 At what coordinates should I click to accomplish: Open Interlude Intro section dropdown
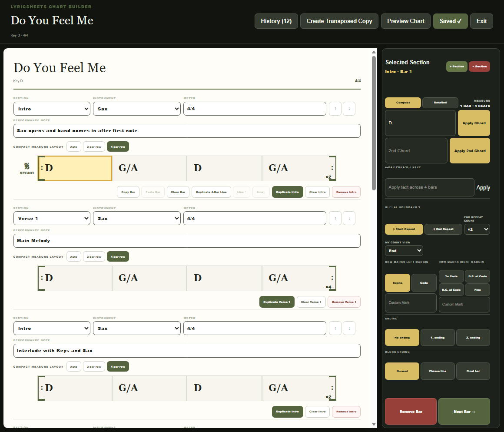coord(52,328)
